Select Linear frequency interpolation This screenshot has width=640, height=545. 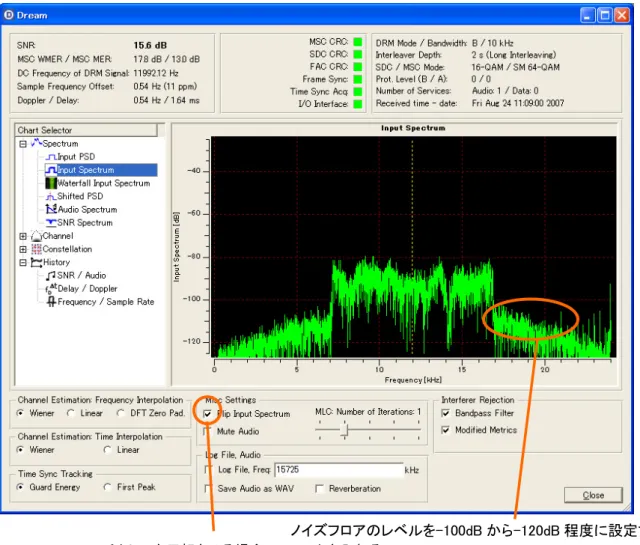(71, 413)
